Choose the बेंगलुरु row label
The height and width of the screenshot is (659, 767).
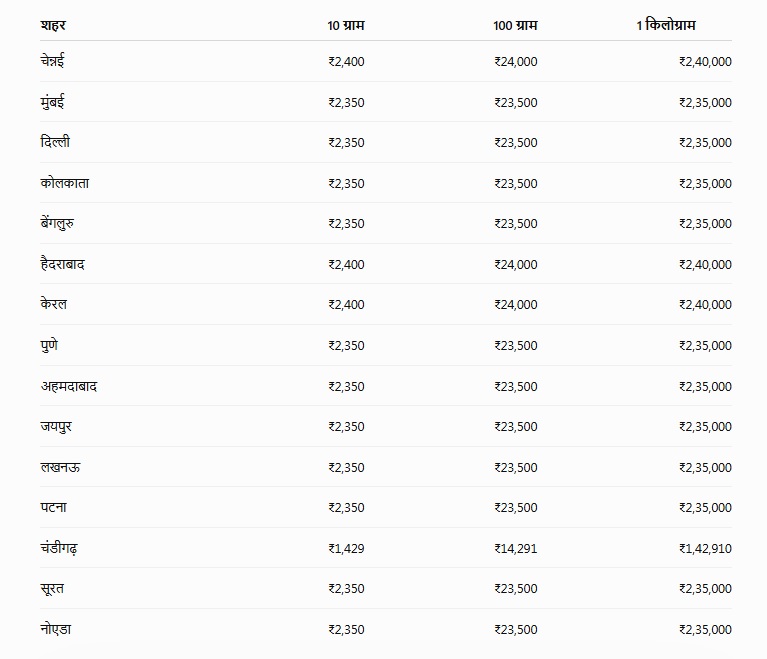point(57,223)
